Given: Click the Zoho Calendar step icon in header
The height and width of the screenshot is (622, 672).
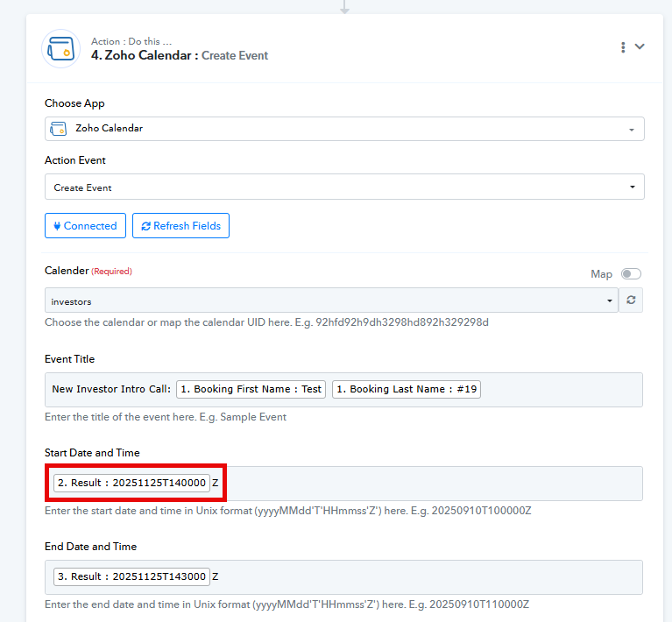Looking at the screenshot, I should (x=60, y=48).
